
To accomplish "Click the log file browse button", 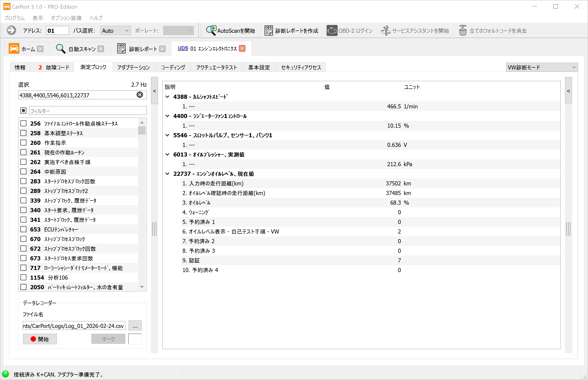I will pyautogui.click(x=135, y=326).
